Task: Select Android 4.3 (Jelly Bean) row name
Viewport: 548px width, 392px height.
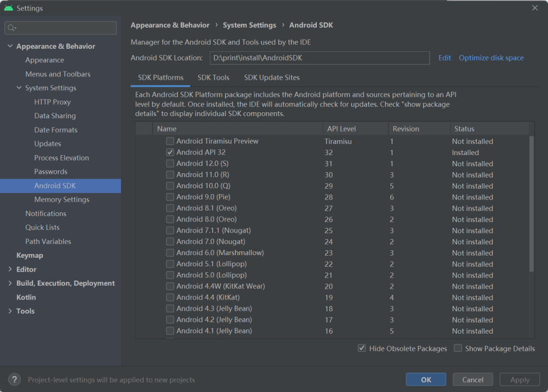Action: click(214, 309)
